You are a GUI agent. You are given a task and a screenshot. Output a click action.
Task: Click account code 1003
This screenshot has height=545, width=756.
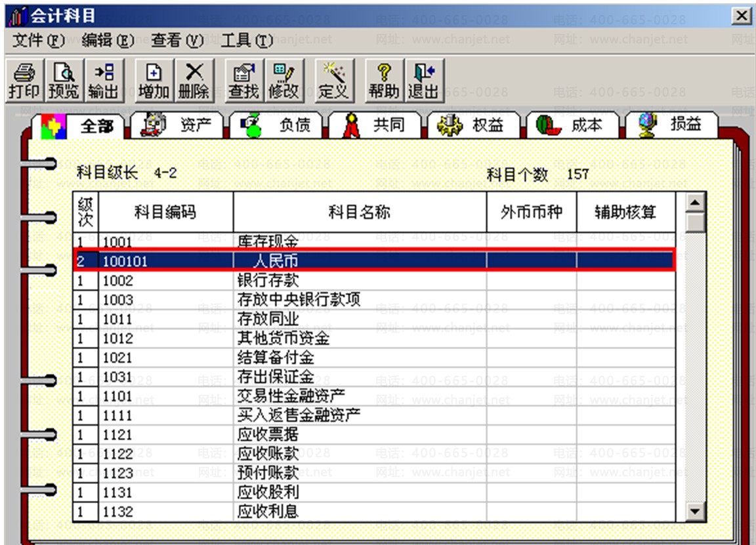click(117, 300)
